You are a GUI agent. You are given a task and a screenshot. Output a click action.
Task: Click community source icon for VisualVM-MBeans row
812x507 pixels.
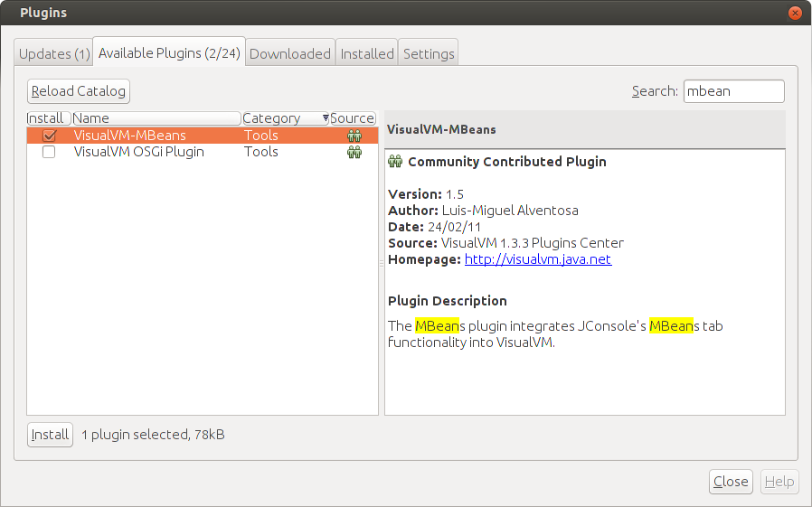click(354, 136)
